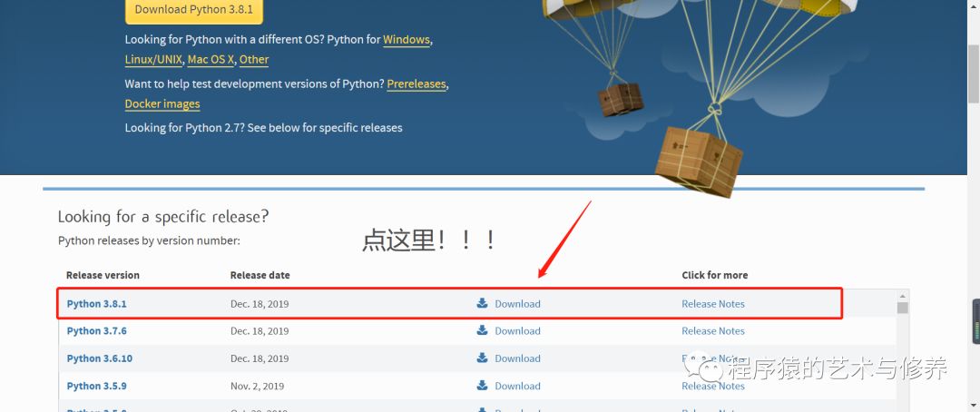The image size is (980, 412).
Task: Click the Download Python 3.8.1 button
Action: [x=194, y=10]
